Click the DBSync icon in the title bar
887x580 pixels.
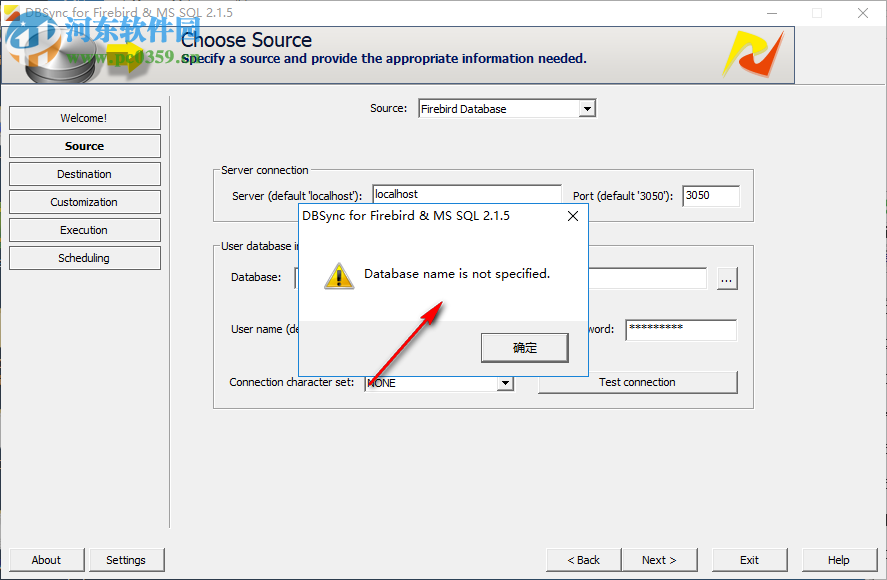[x=12, y=13]
